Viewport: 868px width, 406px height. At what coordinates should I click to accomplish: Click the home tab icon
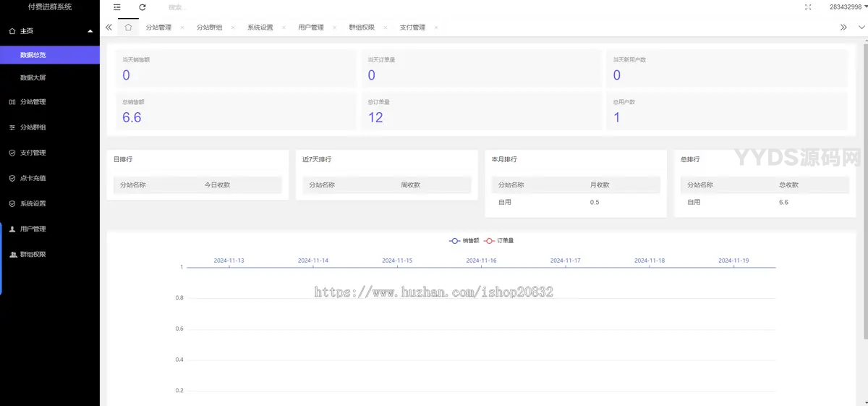pyautogui.click(x=128, y=28)
